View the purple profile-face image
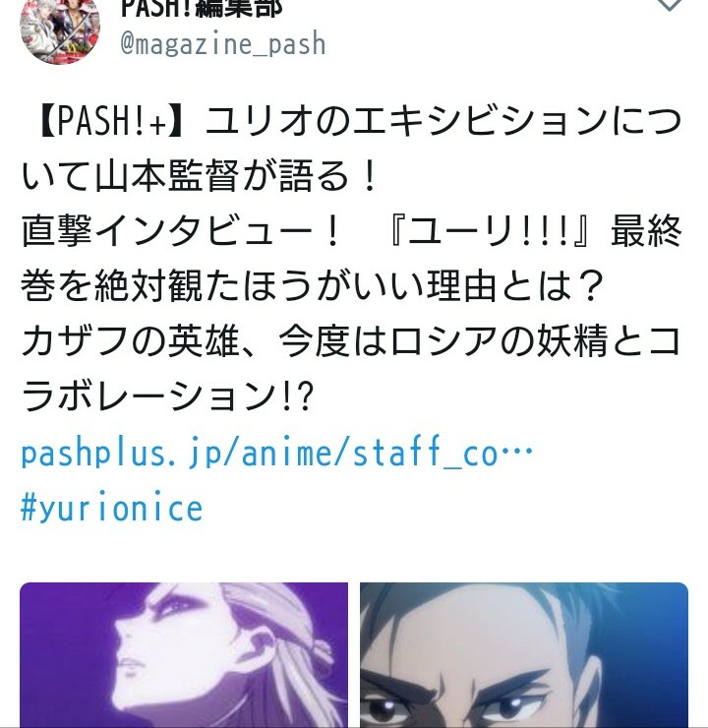This screenshot has width=708, height=728. pos(184,655)
